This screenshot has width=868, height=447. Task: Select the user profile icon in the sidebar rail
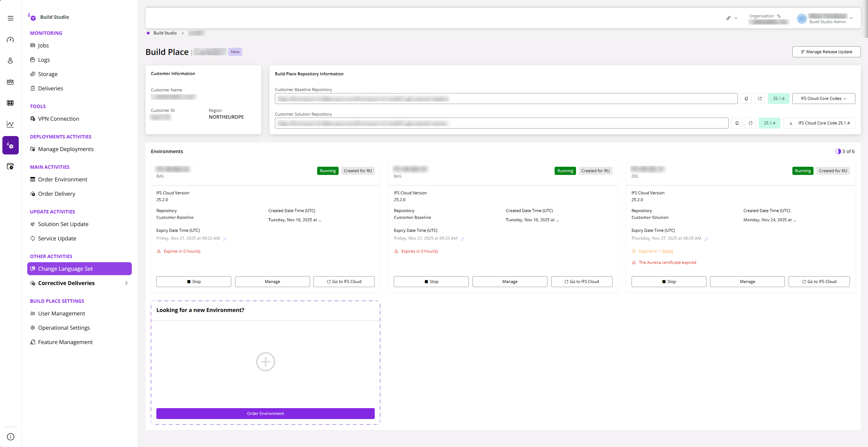point(10,61)
